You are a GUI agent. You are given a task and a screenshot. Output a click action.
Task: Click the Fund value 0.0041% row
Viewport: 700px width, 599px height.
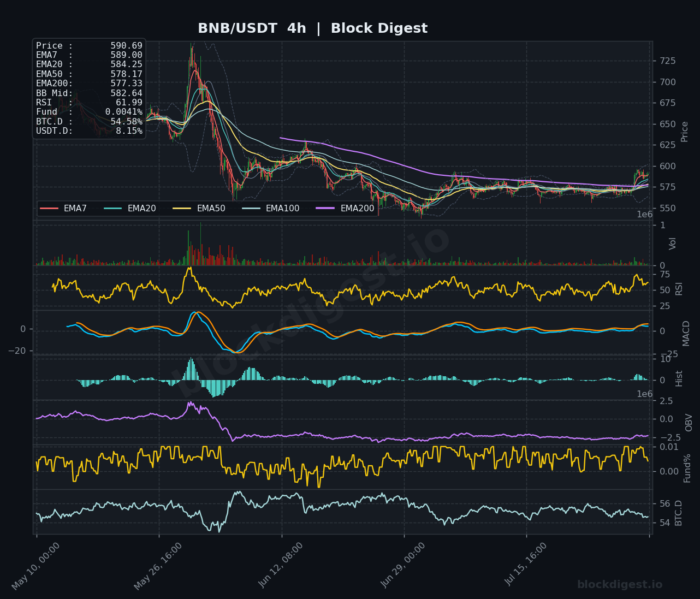point(89,112)
